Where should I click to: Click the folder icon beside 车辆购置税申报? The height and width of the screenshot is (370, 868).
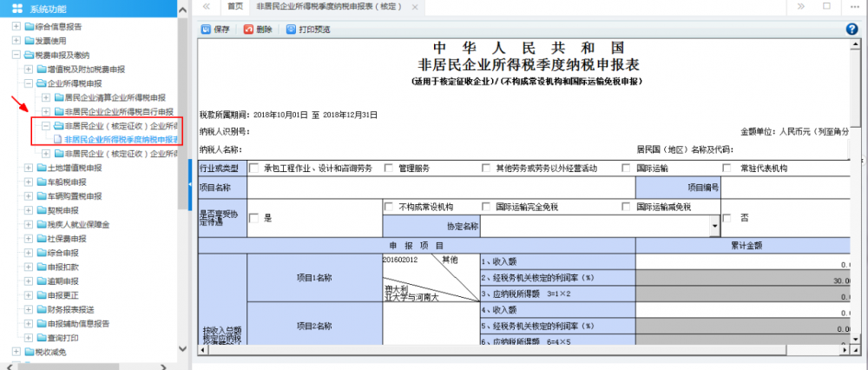pos(42,196)
